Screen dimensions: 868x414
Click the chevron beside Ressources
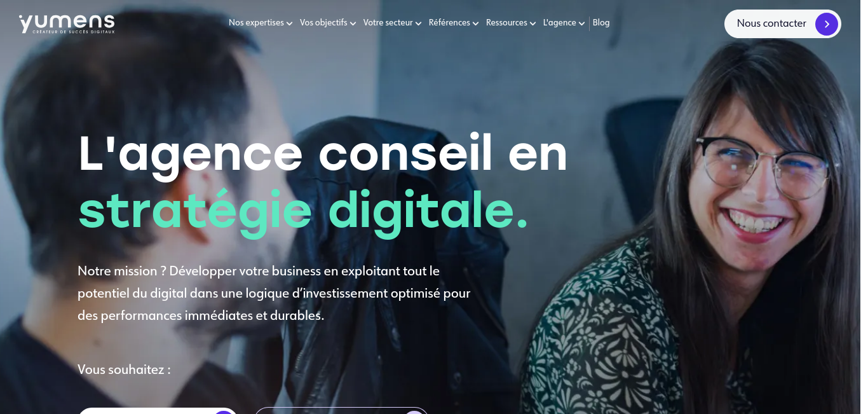[532, 24]
